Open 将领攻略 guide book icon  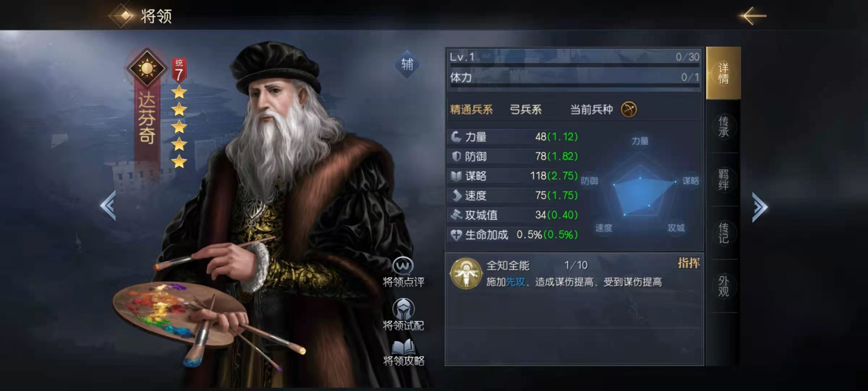tap(403, 347)
